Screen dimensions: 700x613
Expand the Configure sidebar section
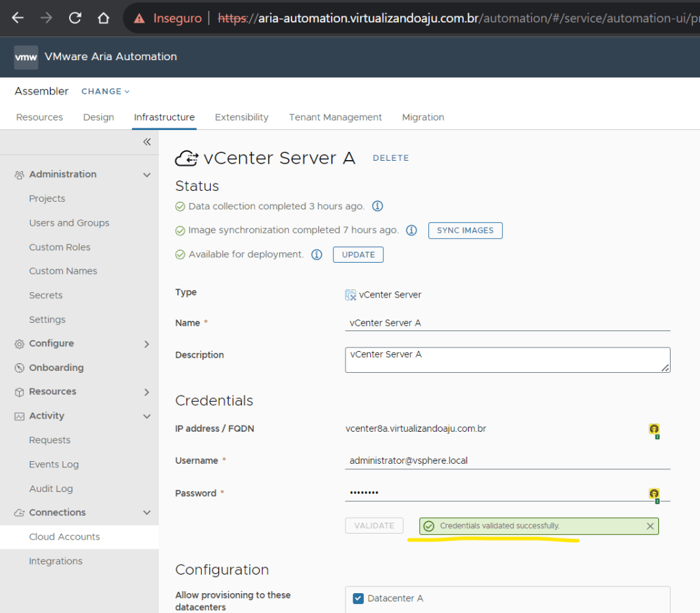click(146, 344)
